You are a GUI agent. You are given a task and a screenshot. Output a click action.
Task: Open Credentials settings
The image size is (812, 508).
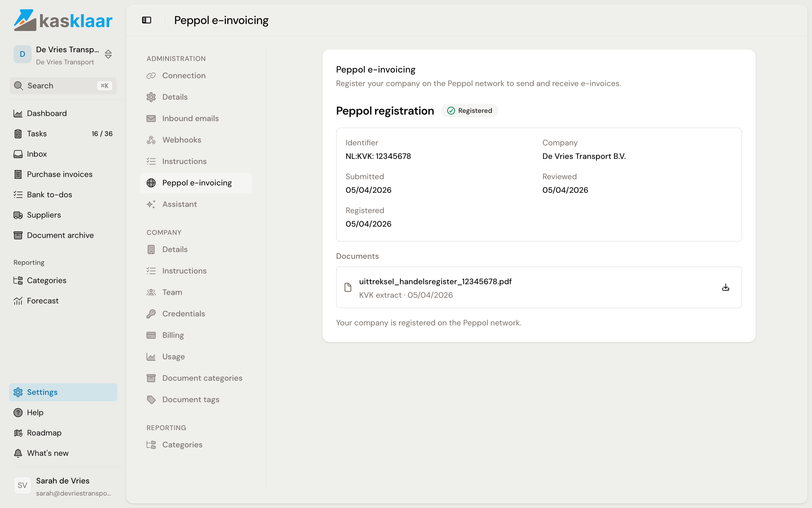pyautogui.click(x=196, y=314)
